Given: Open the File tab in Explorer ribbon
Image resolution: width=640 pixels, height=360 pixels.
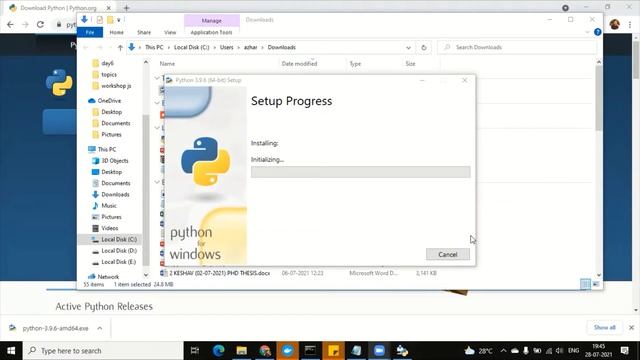Looking at the screenshot, I should pos(90,32).
